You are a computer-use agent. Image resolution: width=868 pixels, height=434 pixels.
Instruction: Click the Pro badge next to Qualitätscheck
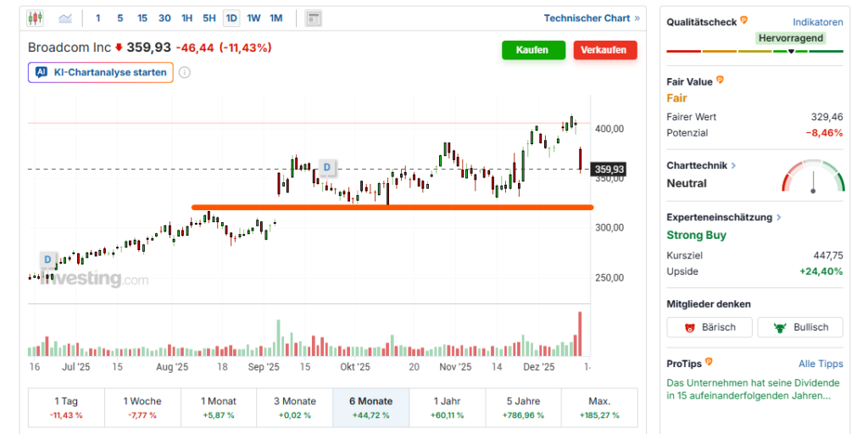click(x=744, y=21)
